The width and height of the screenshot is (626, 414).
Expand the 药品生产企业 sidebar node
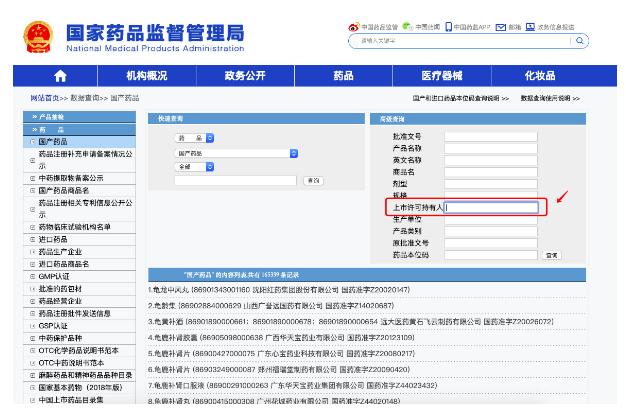[x=33, y=252]
